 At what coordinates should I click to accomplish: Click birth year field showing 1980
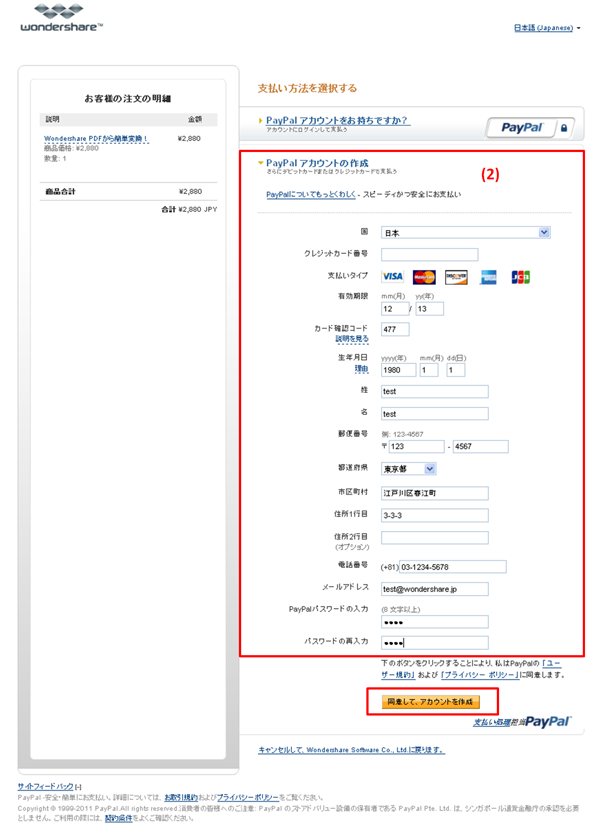point(399,370)
